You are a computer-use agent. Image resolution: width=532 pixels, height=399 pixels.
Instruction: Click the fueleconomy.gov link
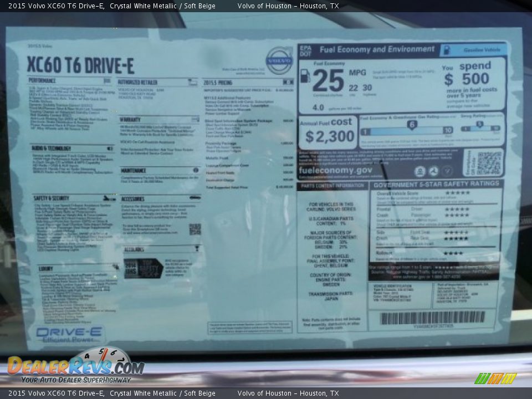(335, 170)
